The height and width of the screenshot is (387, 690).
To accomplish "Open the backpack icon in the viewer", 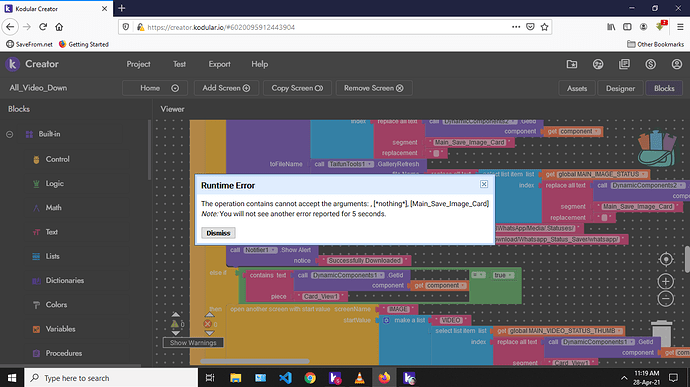I will (657, 148).
